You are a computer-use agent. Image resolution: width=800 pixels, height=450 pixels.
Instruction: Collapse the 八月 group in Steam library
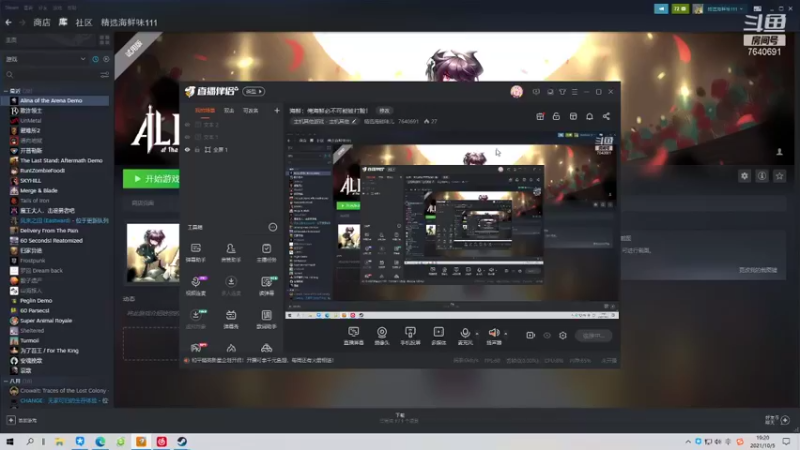point(6,381)
